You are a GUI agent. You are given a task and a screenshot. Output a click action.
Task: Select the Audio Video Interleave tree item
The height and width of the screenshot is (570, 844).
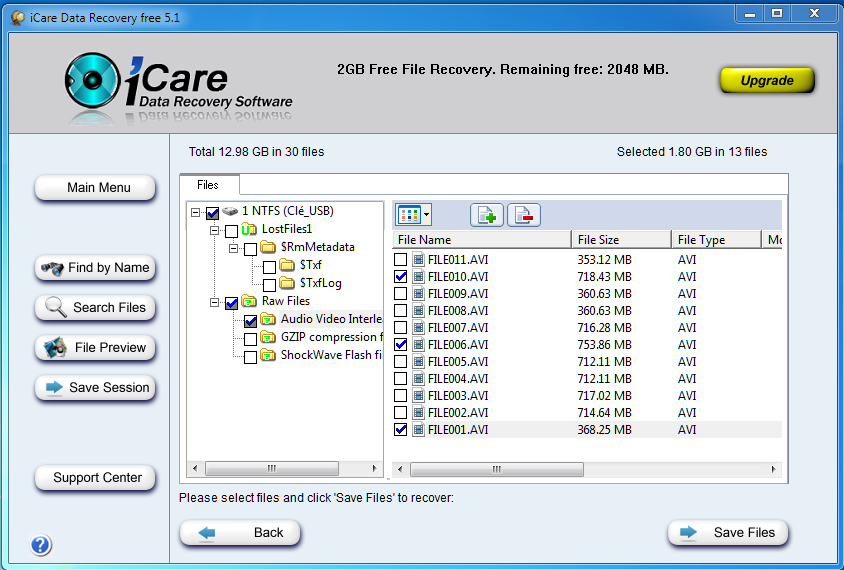point(331,319)
